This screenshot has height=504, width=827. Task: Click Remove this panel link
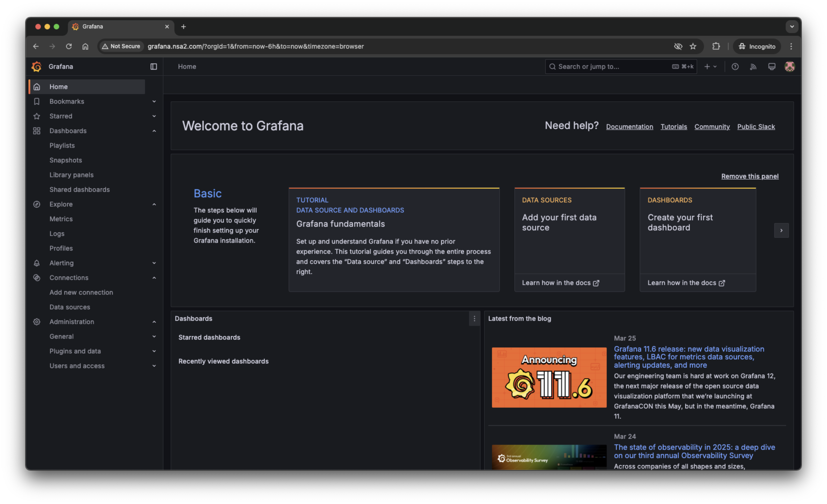click(x=750, y=176)
